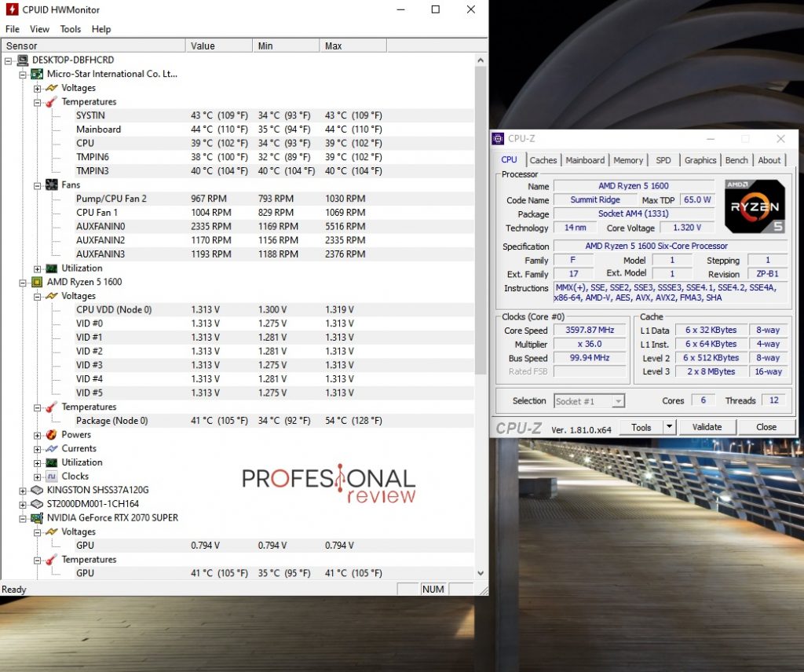Expand the Clocks node
The image size is (804, 672).
click(38, 477)
